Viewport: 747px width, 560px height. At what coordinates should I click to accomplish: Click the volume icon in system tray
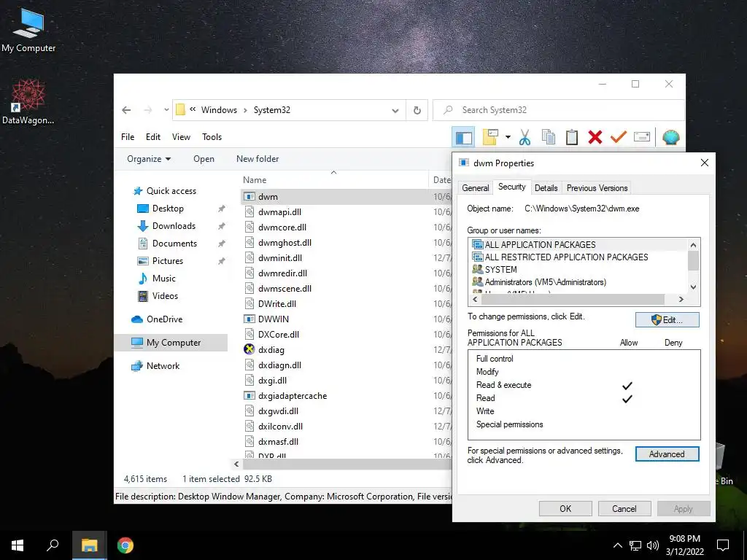point(652,545)
